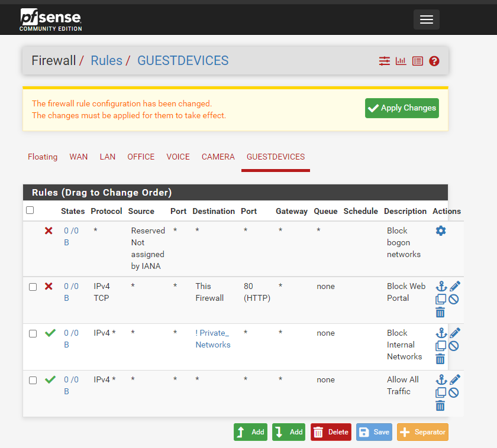Image resolution: width=497 pixels, height=448 pixels.
Task: Click the firewall filter sliders icon
Action: click(x=385, y=61)
